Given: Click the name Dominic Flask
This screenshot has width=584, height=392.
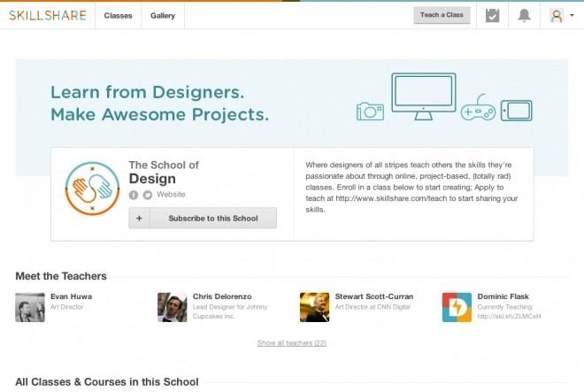Looking at the screenshot, I should (503, 296).
